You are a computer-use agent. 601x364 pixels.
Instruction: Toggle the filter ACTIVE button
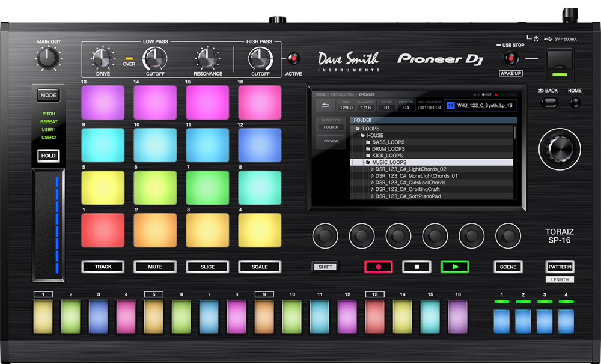tap(294, 59)
